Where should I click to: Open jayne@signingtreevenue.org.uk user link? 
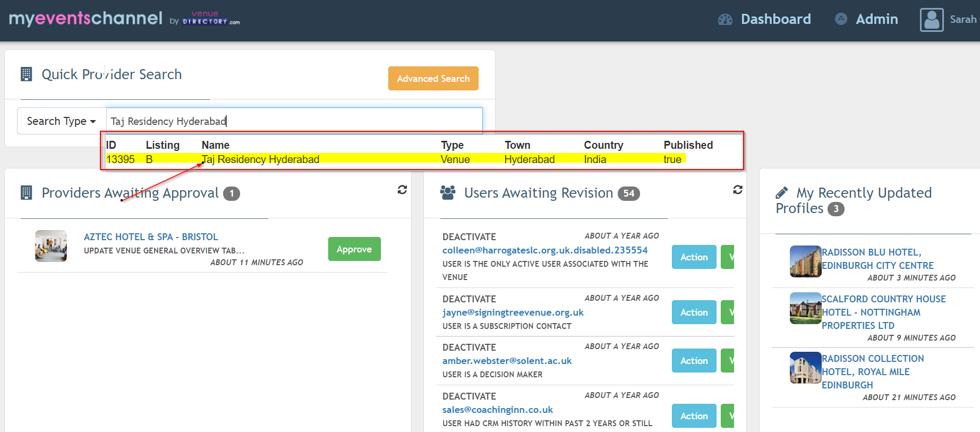pyautogui.click(x=513, y=312)
